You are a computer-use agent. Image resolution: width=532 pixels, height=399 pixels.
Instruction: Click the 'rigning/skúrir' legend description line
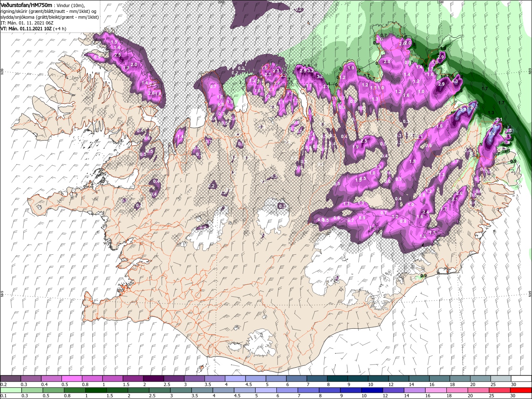48,11
